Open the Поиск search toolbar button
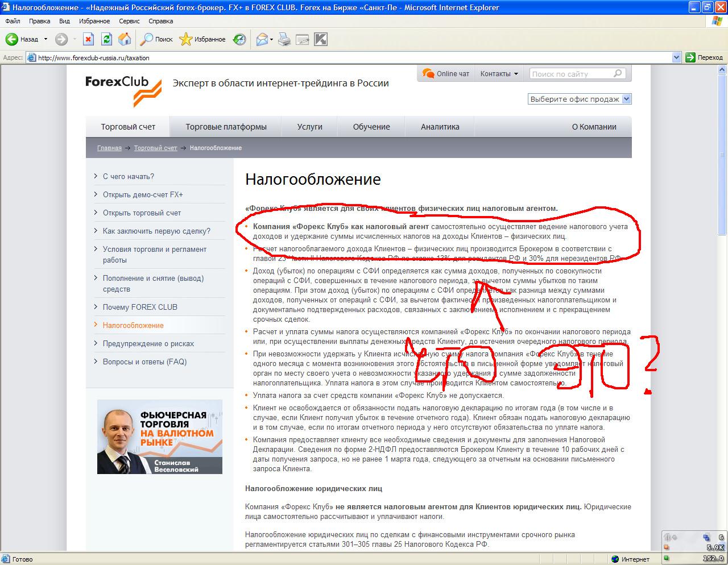 157,39
